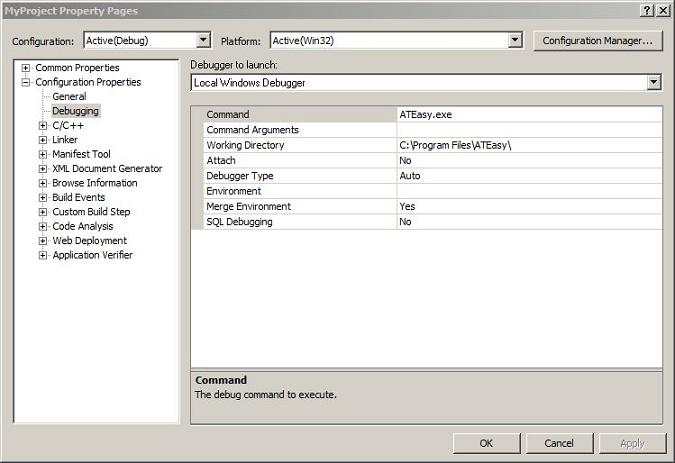Select the Working Directory property row
This screenshot has width=675, height=463.
[x=245, y=145]
